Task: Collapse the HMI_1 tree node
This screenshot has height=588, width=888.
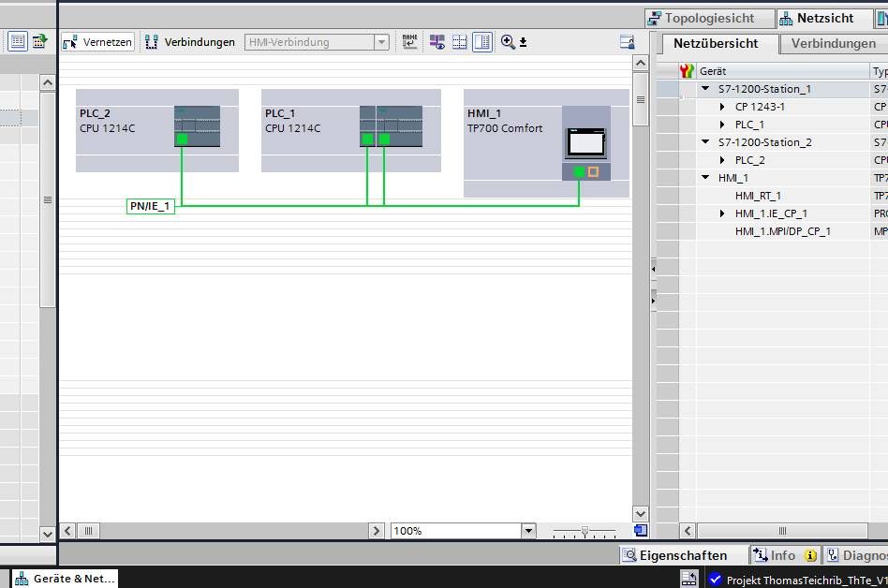Action: [705, 178]
